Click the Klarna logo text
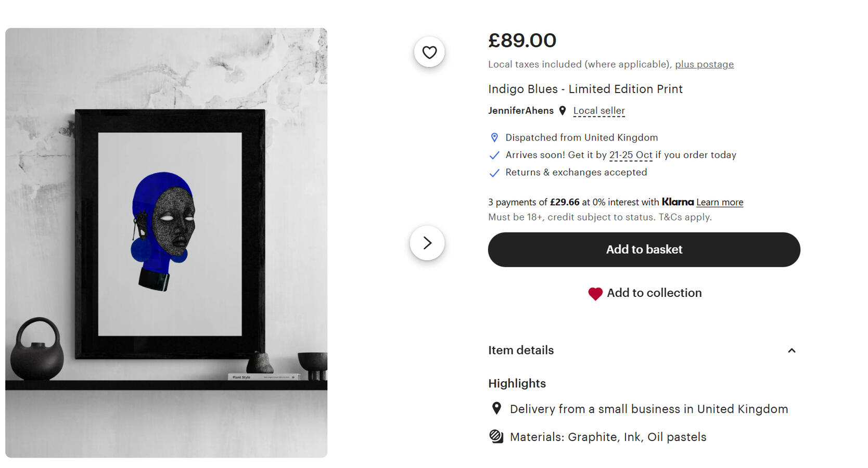868x468 pixels. point(678,202)
